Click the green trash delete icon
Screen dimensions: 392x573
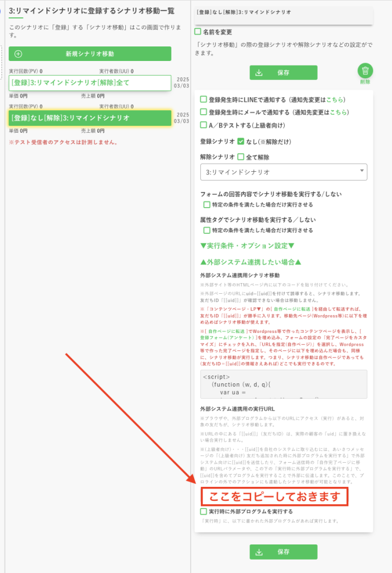pos(365,71)
